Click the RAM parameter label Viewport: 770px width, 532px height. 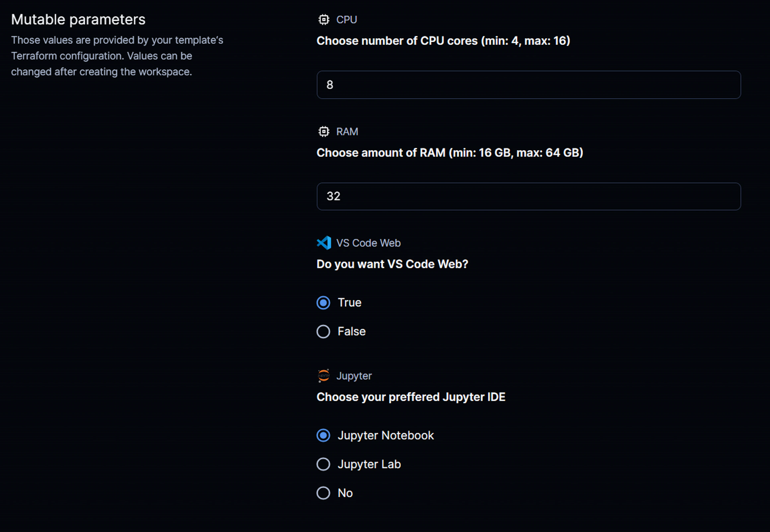(347, 132)
